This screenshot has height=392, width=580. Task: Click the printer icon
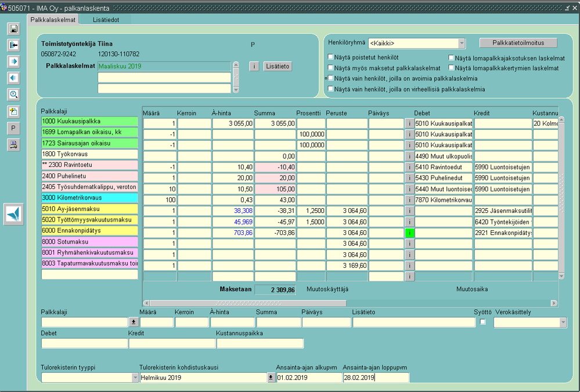click(x=14, y=144)
